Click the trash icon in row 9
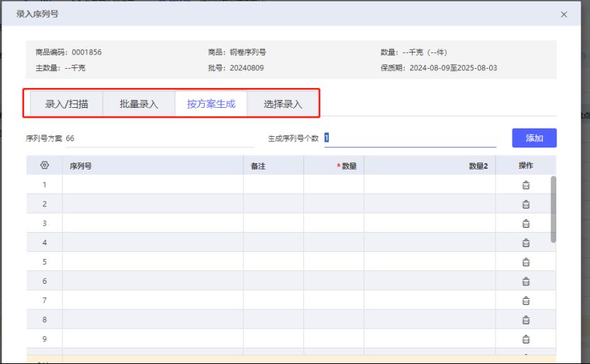 tap(525, 339)
